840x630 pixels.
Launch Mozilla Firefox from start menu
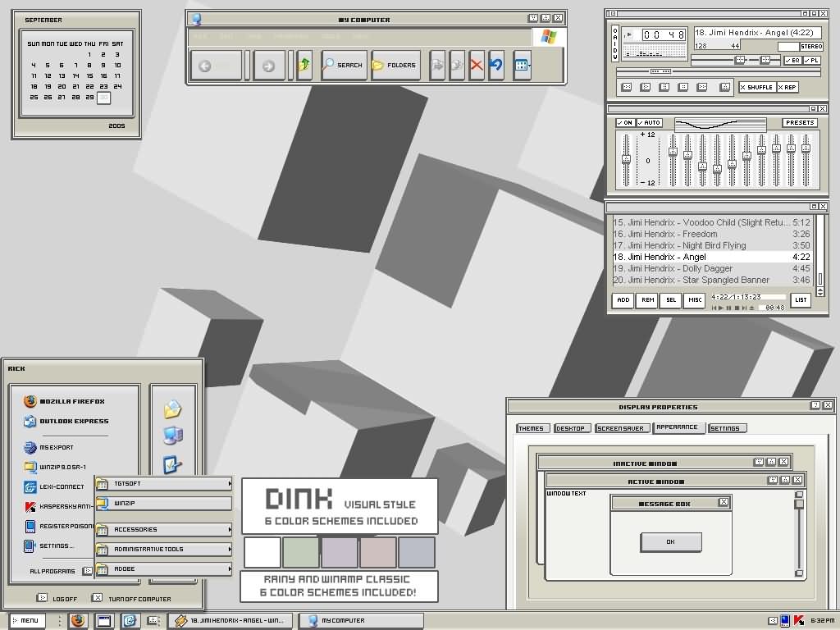point(64,401)
